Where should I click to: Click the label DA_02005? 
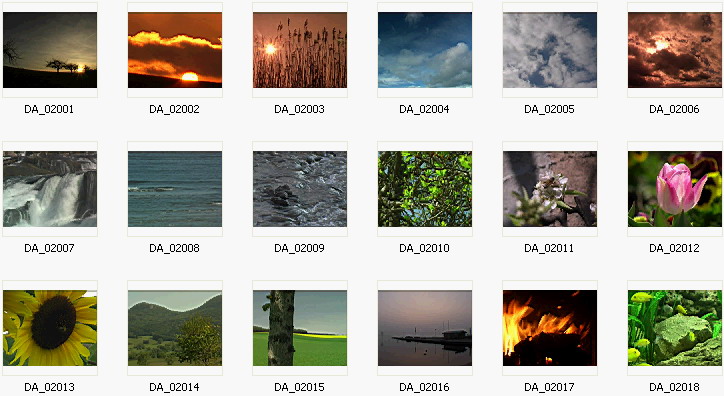coord(549,109)
